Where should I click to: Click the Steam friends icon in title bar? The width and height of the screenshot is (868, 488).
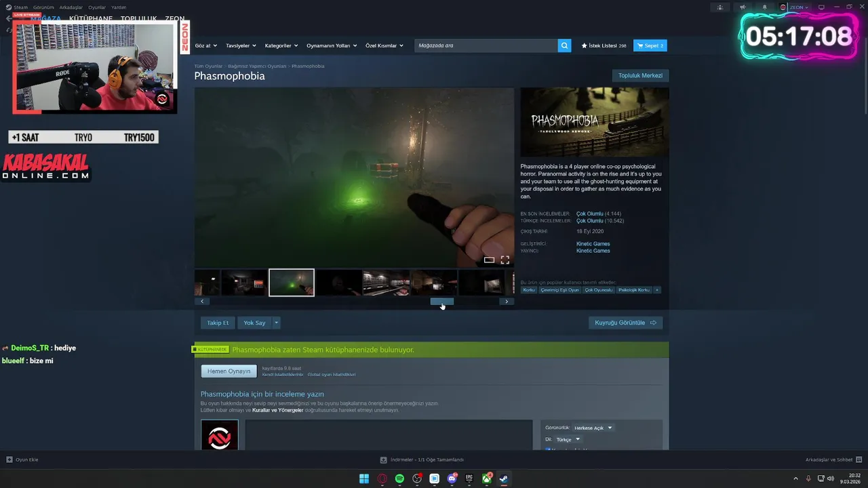click(x=720, y=7)
